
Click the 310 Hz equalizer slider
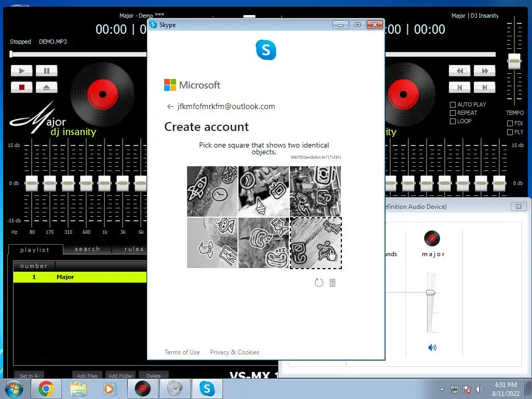68,183
